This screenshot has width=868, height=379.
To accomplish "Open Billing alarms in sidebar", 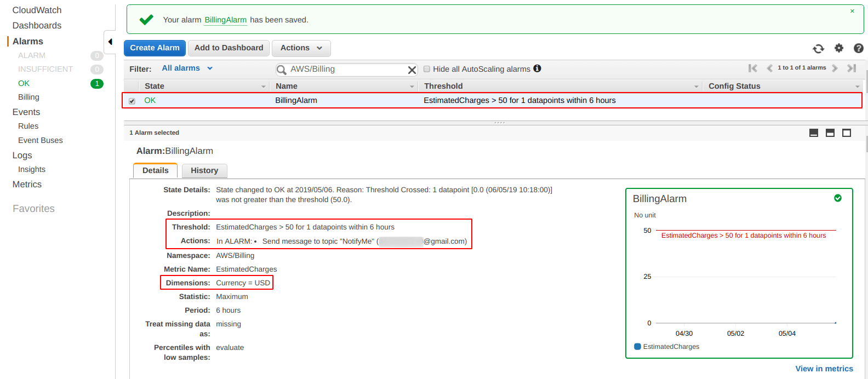I will pos(28,97).
